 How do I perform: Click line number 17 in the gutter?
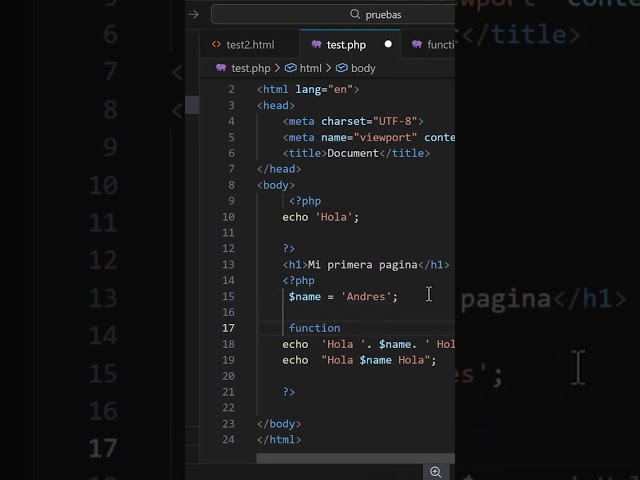[228, 328]
